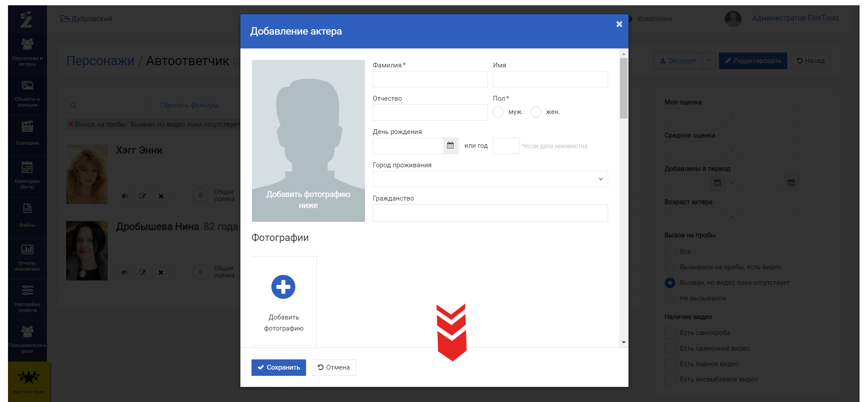Click Возраст актера minimum field
868x402 pixels.
coord(695,216)
